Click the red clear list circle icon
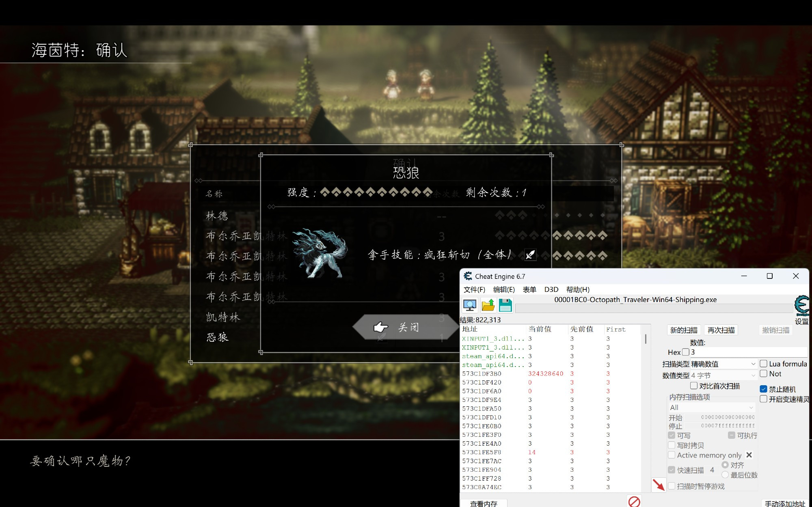 click(x=634, y=502)
